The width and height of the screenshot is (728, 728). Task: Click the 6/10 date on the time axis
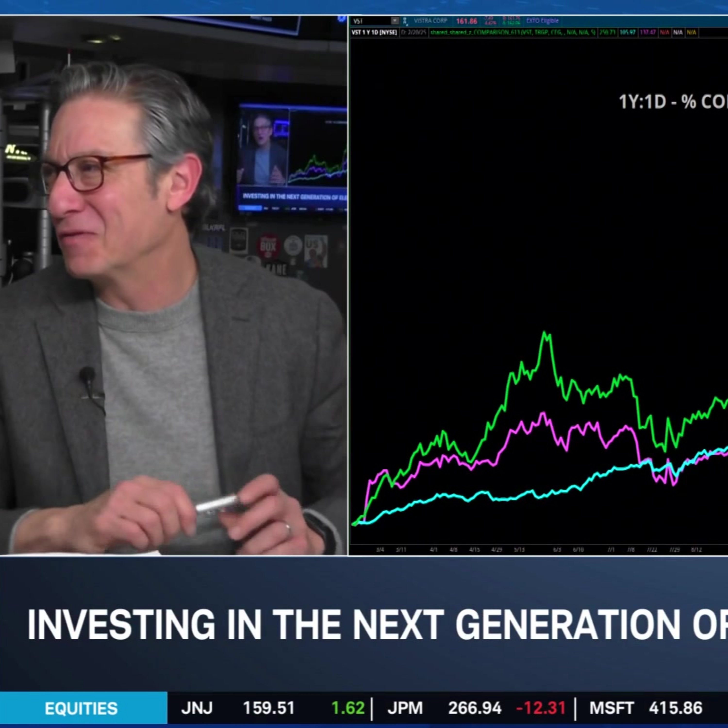pyautogui.click(x=578, y=550)
